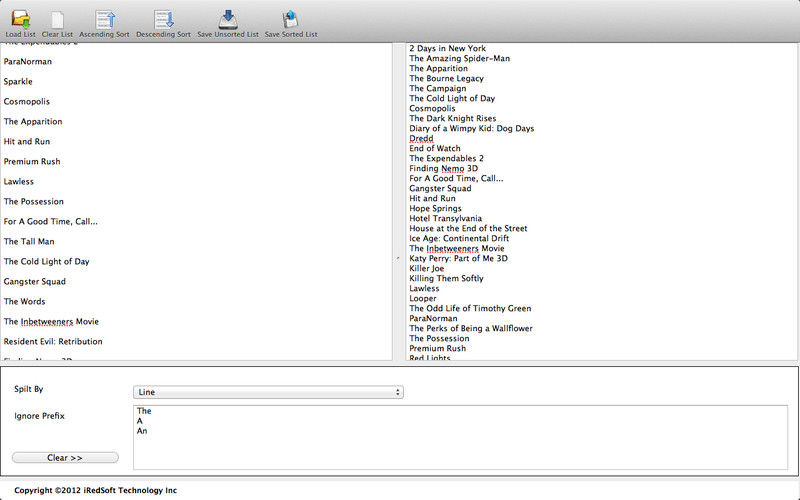Click 'An' in the Ignore Prefix box
This screenshot has height=500, width=800.
click(x=142, y=431)
